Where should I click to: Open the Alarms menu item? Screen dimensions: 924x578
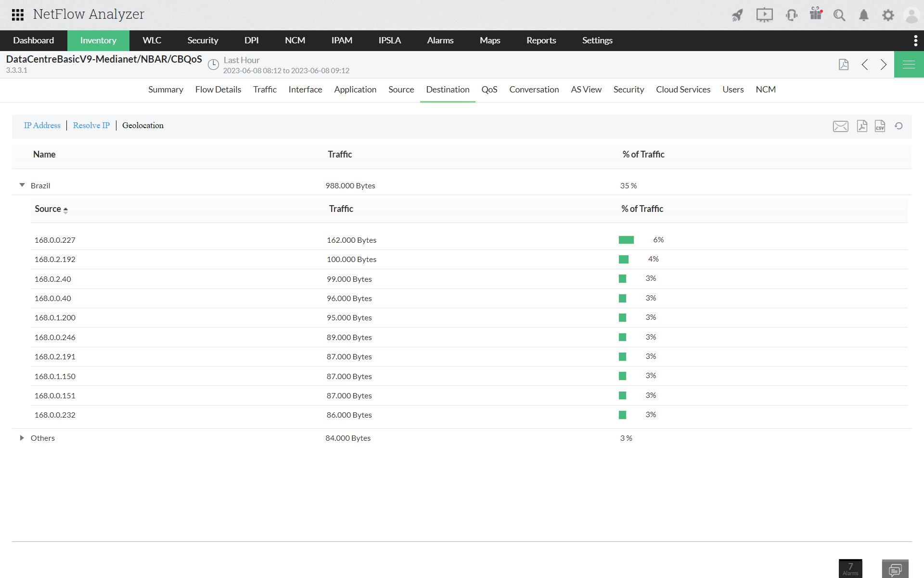click(440, 40)
